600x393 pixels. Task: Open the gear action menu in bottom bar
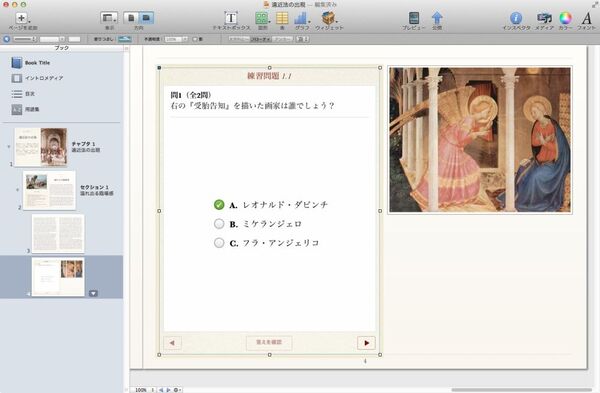177,390
